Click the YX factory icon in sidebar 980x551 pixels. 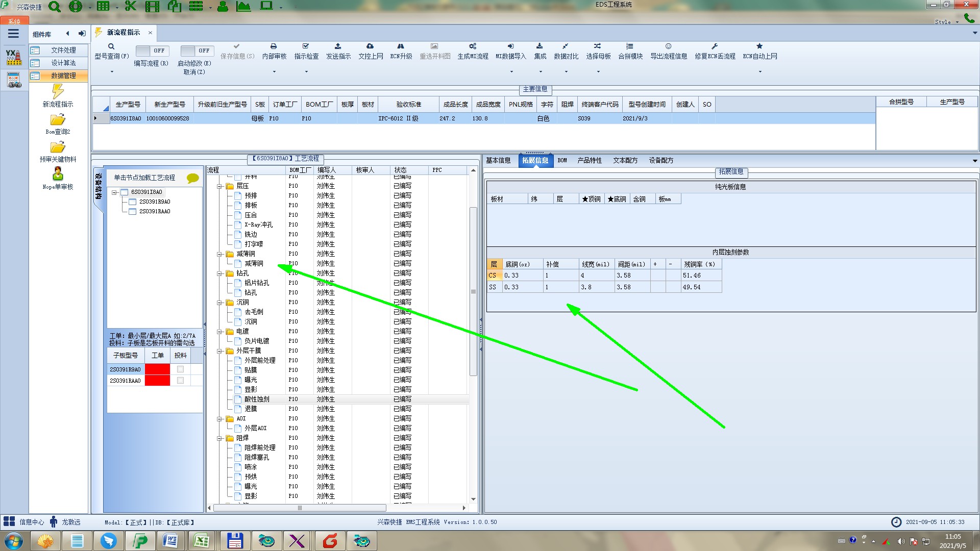tap(14, 57)
